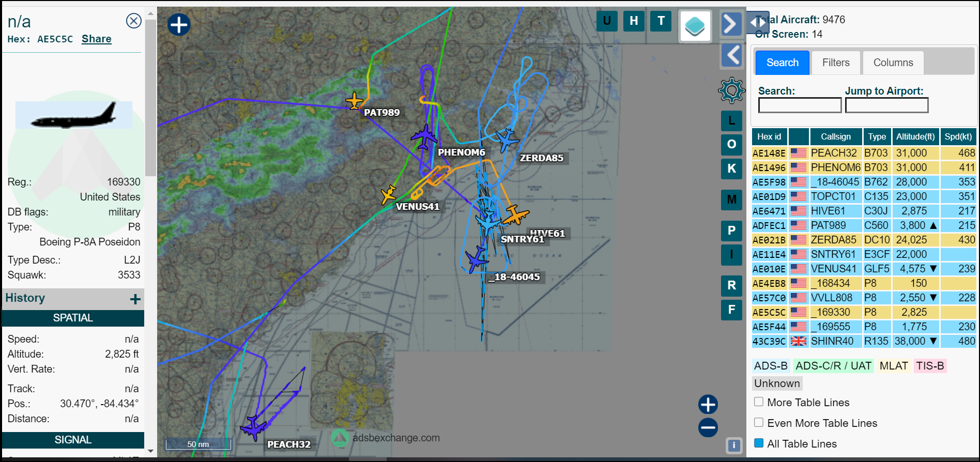Click the TIS-B legend color swatch

tap(930, 366)
